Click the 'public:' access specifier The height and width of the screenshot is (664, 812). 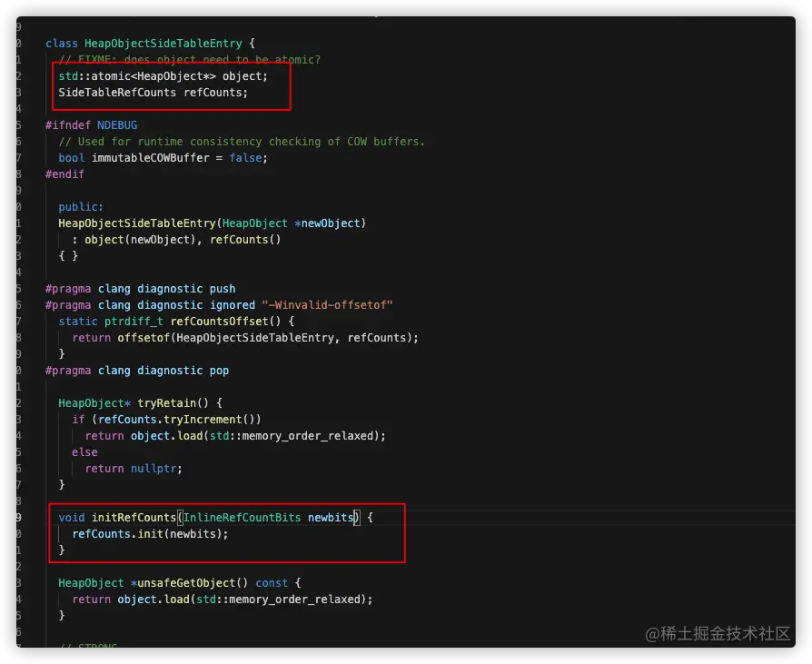pyautogui.click(x=81, y=207)
